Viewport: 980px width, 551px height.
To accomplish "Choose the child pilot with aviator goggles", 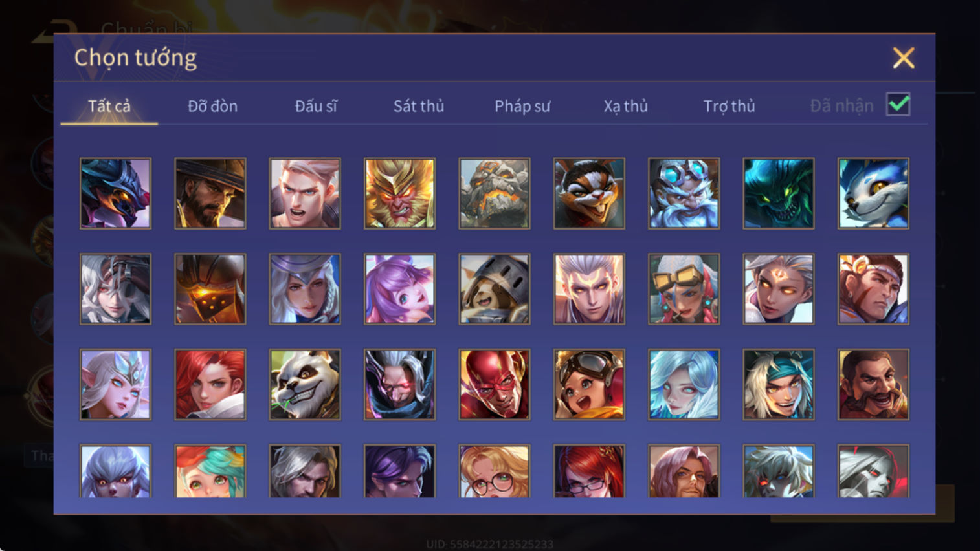I will point(589,385).
